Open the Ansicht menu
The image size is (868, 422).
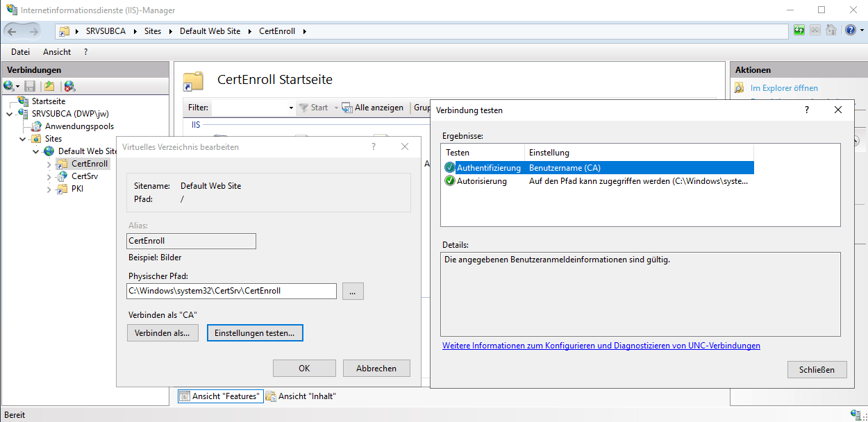[x=57, y=52]
